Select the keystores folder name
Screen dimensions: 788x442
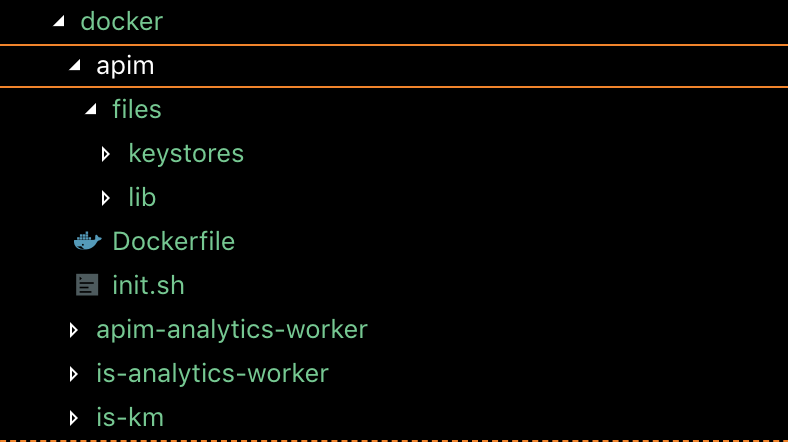[186, 153]
